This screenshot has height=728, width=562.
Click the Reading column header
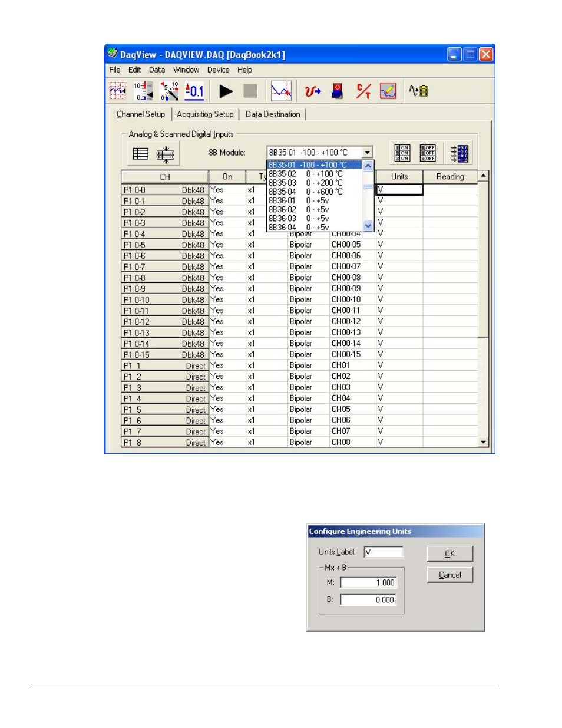point(450,177)
